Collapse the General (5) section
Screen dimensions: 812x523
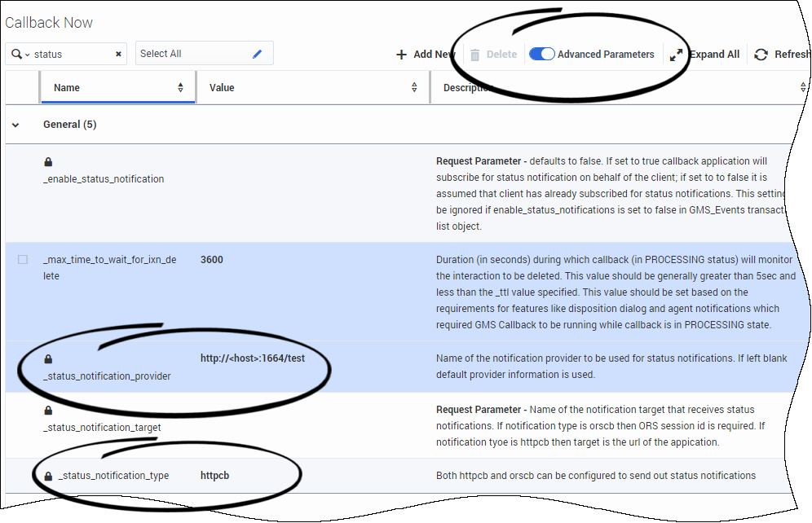tap(15, 125)
